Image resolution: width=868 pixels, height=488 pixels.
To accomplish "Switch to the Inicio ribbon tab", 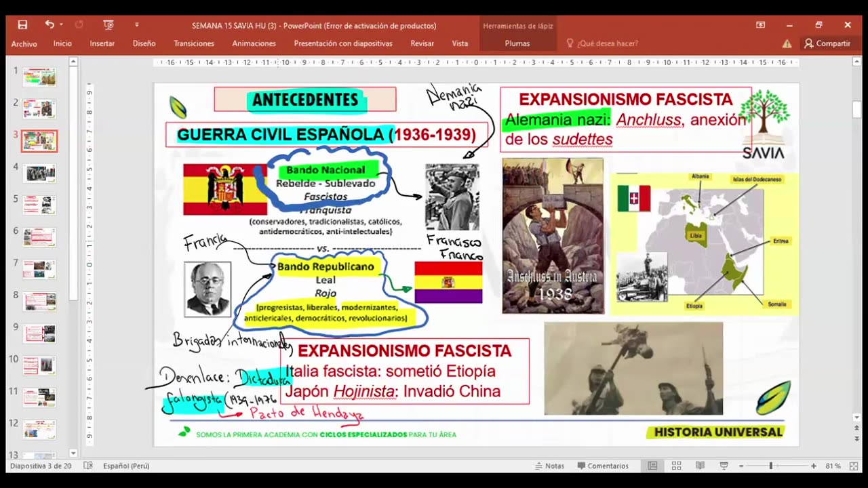I will click(62, 43).
